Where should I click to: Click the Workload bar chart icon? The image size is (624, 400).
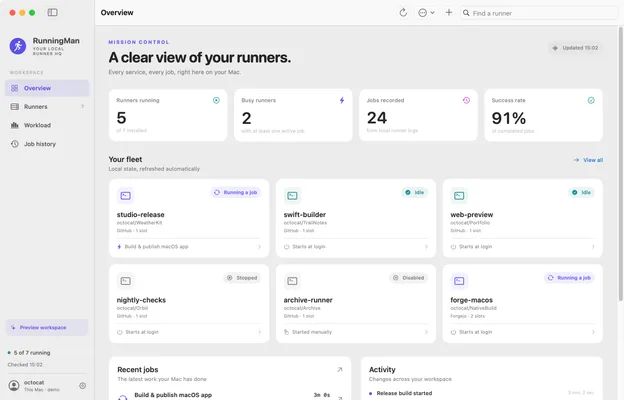15,125
